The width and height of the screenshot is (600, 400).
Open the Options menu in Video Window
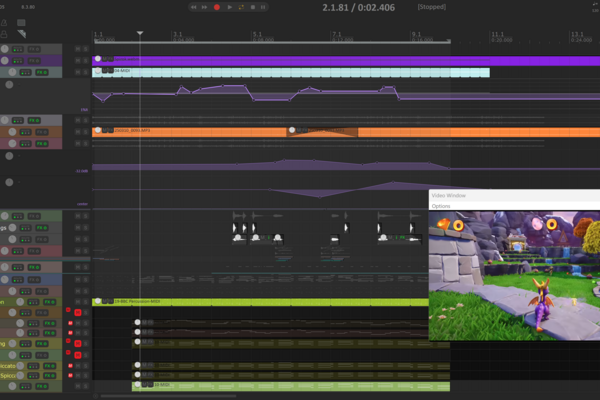(x=441, y=206)
